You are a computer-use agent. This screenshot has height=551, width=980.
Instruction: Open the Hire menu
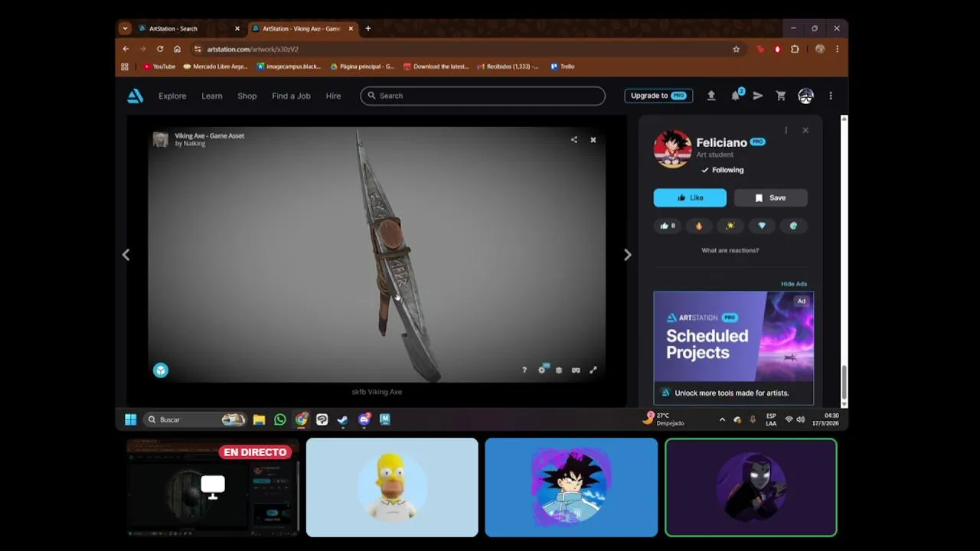pyautogui.click(x=333, y=96)
